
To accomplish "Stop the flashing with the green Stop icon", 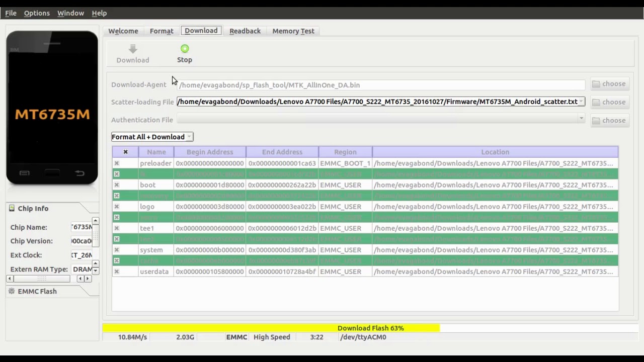I will coord(185,49).
